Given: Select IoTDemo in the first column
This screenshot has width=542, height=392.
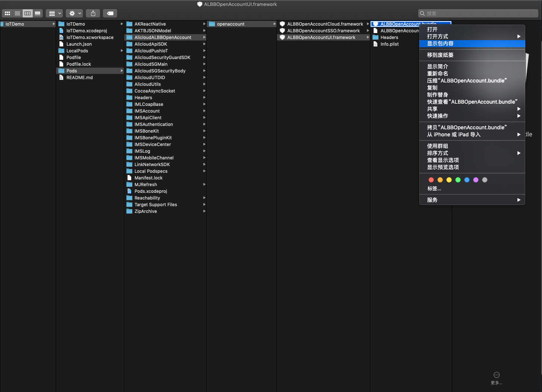Looking at the screenshot, I should coord(28,24).
